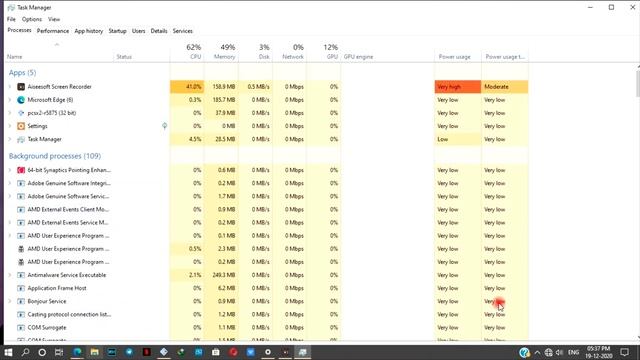Click the Task Manager process icon
Screen dimensions: 640x360
(21, 139)
